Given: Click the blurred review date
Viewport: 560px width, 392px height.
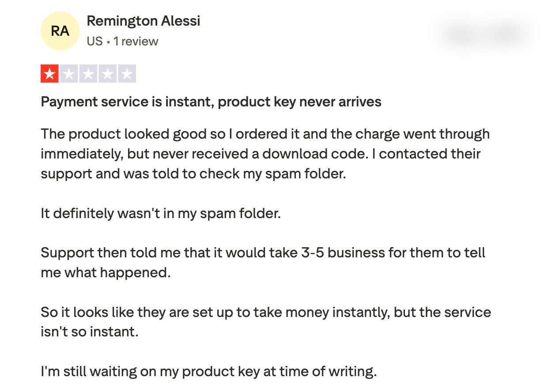Looking at the screenshot, I should tap(486, 34).
